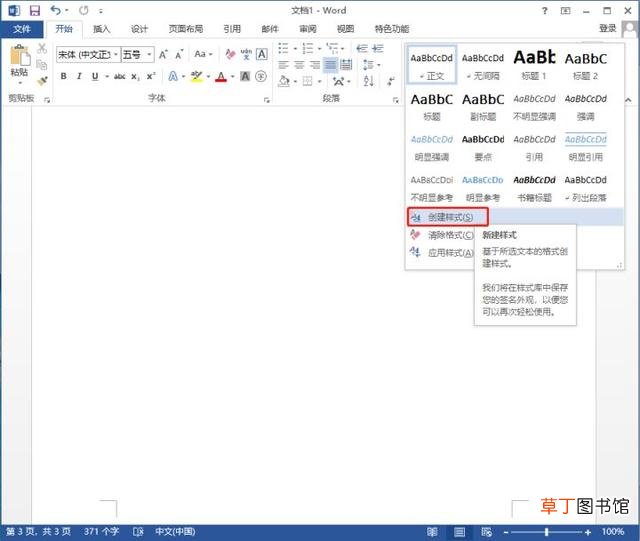Toggle Italic formatting

pyautogui.click(x=79, y=76)
